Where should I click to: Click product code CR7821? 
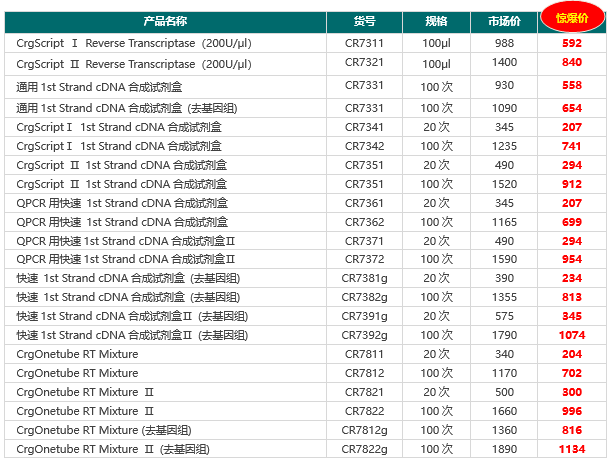[x=364, y=393]
